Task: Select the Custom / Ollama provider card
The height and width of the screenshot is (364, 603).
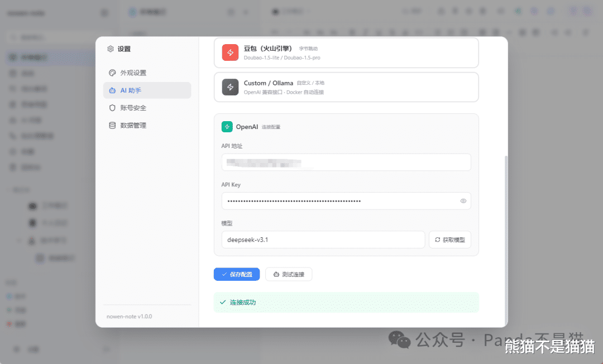Action: tap(346, 87)
